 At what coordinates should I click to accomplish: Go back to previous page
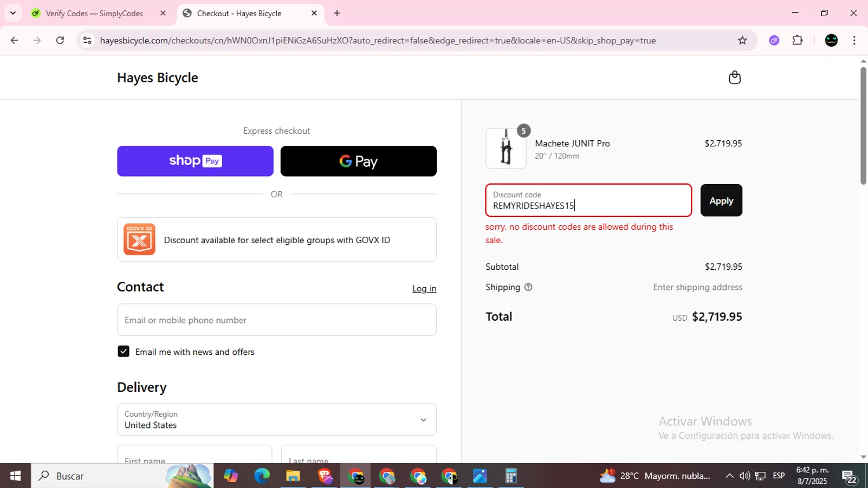(x=14, y=41)
